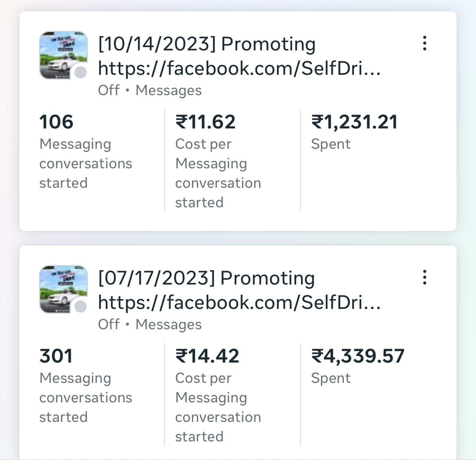Click the "Spent" label under ₹1,231.21

coord(331,144)
